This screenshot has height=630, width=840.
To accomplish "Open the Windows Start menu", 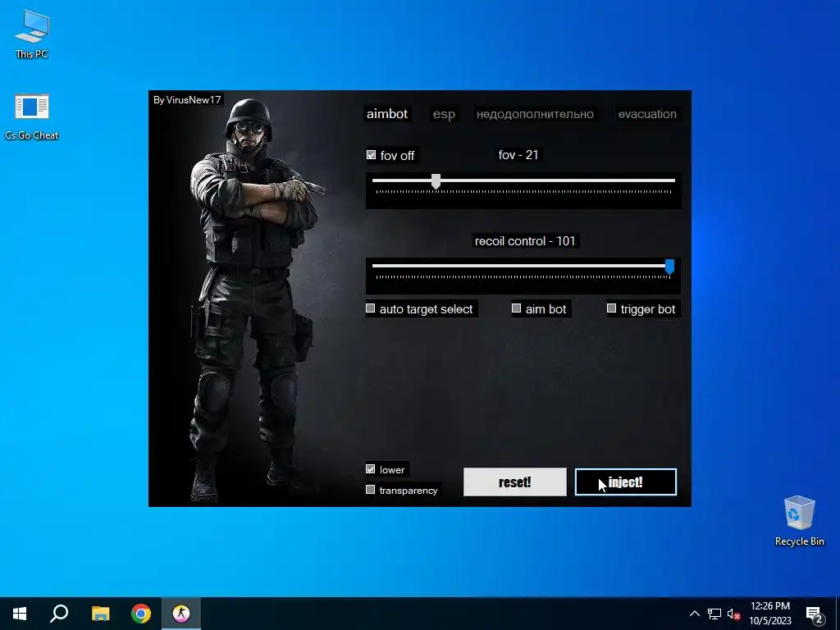I will [20, 614].
